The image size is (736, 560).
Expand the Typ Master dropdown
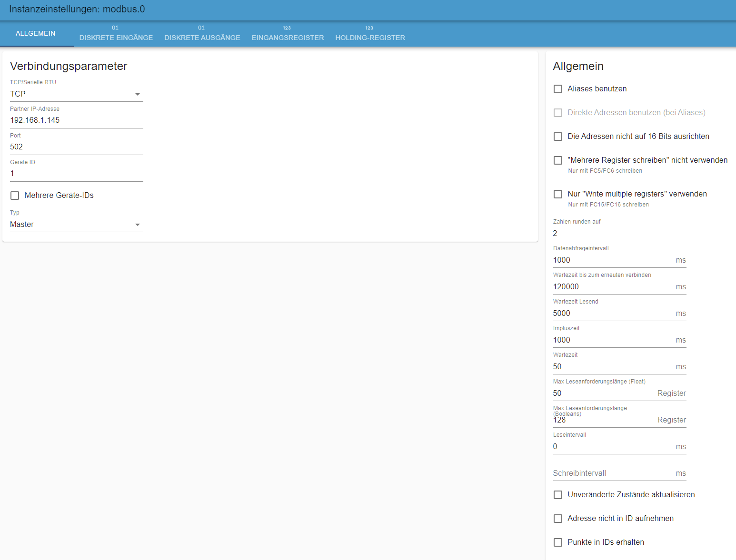77,225
